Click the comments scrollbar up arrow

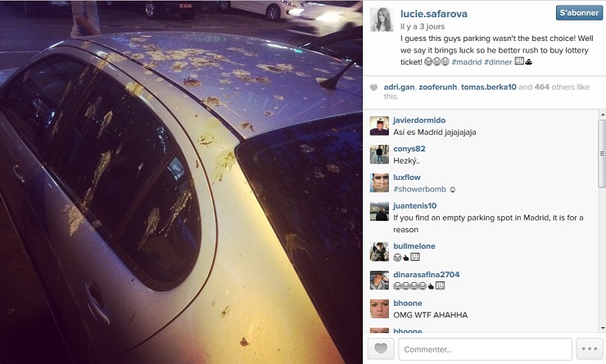tap(602, 115)
